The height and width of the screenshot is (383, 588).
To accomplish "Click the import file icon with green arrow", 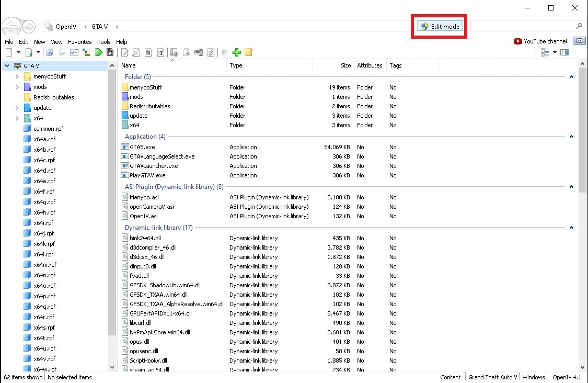I will point(29,52).
